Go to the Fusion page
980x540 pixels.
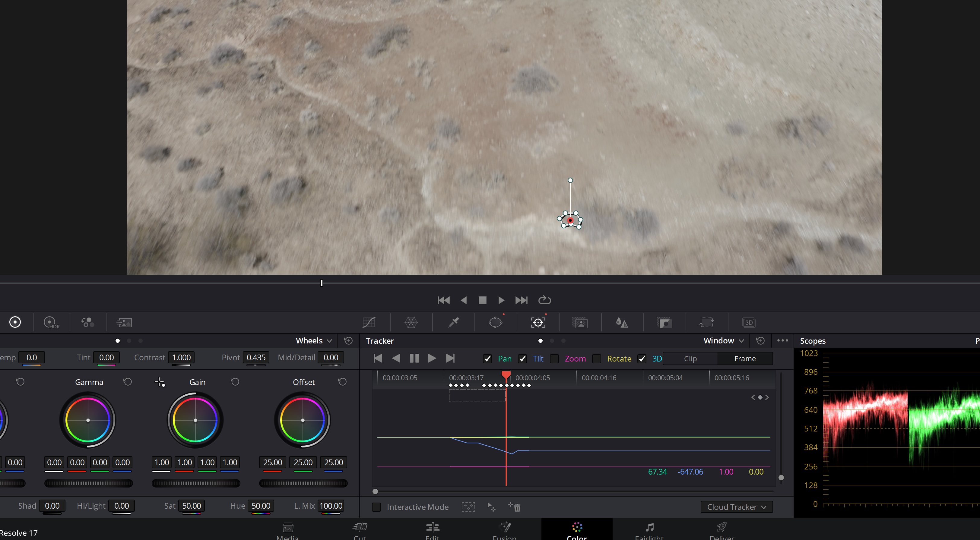(504, 531)
